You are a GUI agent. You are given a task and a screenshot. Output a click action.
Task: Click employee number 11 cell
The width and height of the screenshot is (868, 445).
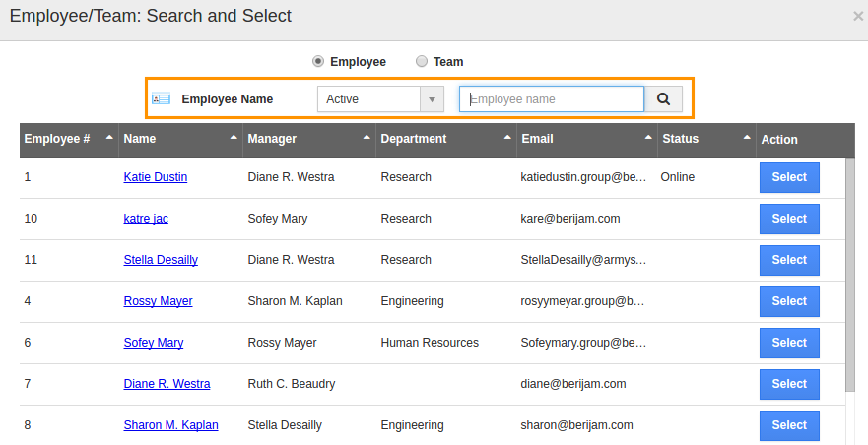click(31, 260)
